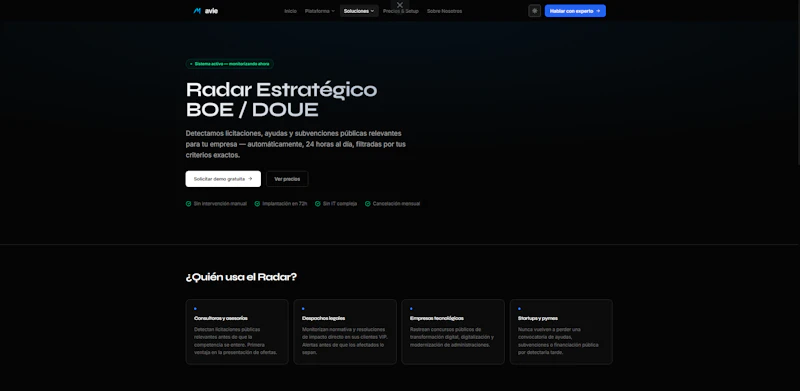Click the 'Sin IT compleja' text
Screen dimensions: 800x391
[340, 204]
